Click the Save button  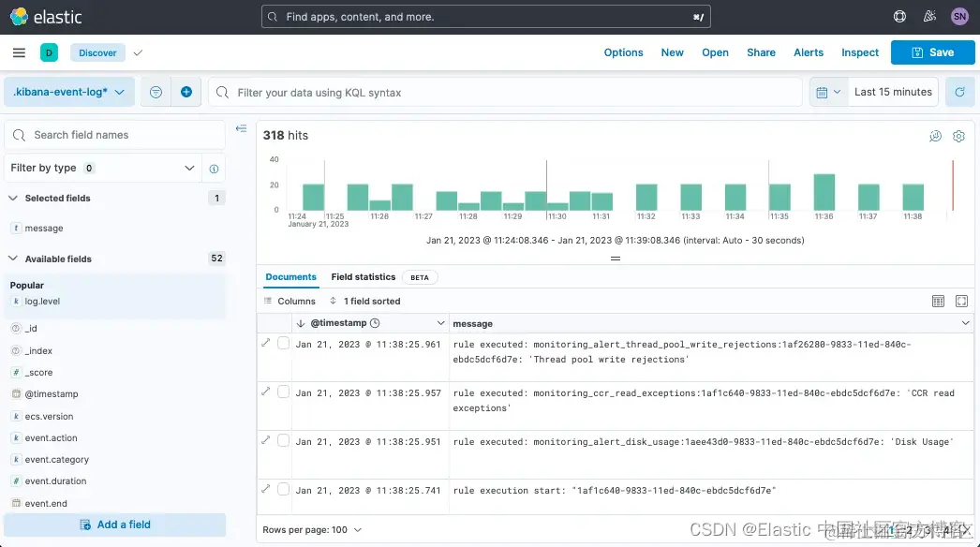pos(932,52)
